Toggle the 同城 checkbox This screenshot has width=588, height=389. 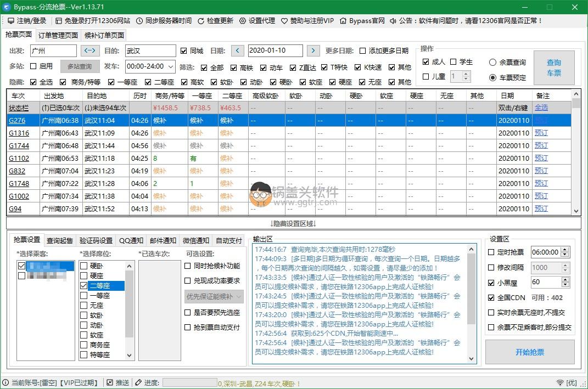point(184,50)
